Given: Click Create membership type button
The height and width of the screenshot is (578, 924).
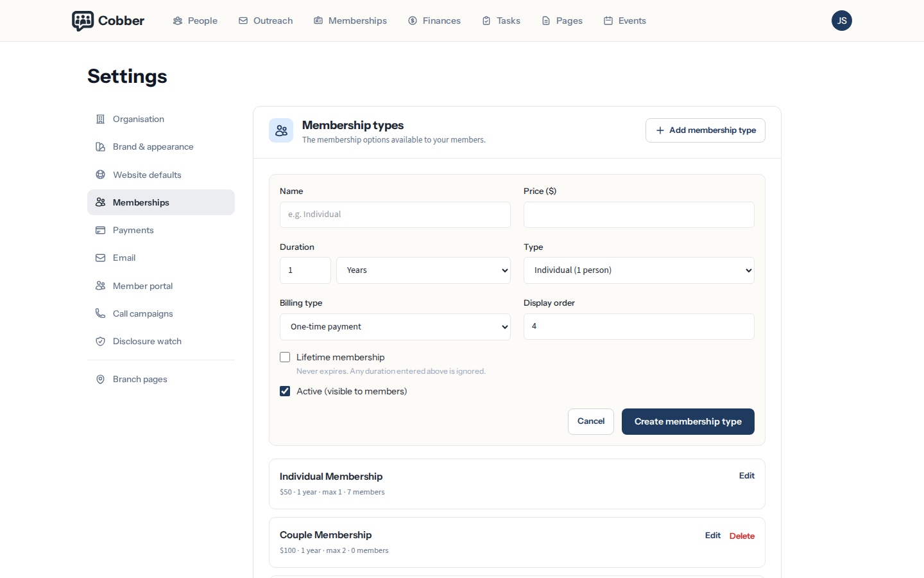Looking at the screenshot, I should (688, 421).
